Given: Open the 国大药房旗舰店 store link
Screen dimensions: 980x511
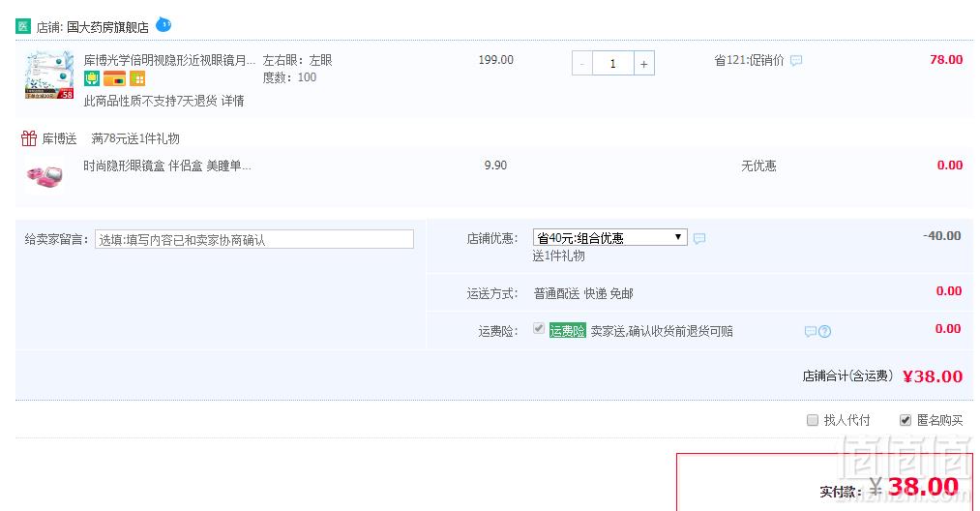Looking at the screenshot, I should point(107,27).
